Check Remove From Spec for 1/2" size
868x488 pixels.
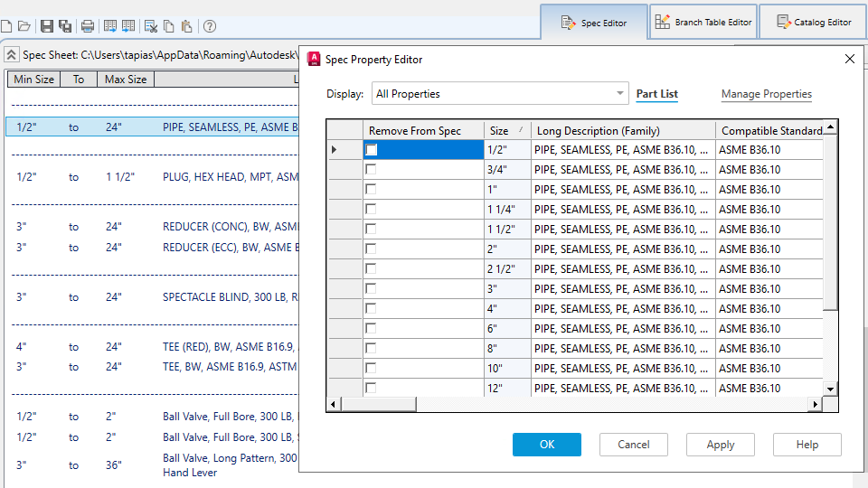point(371,149)
